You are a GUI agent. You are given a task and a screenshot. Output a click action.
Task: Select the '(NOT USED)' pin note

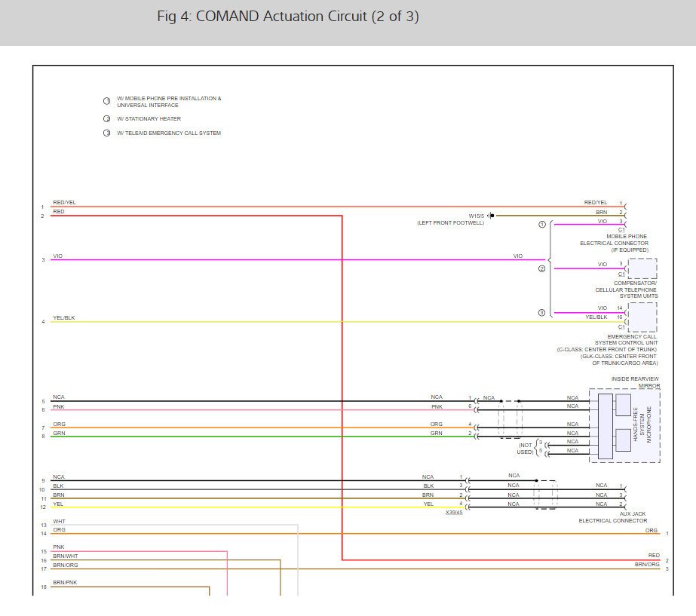point(525,449)
